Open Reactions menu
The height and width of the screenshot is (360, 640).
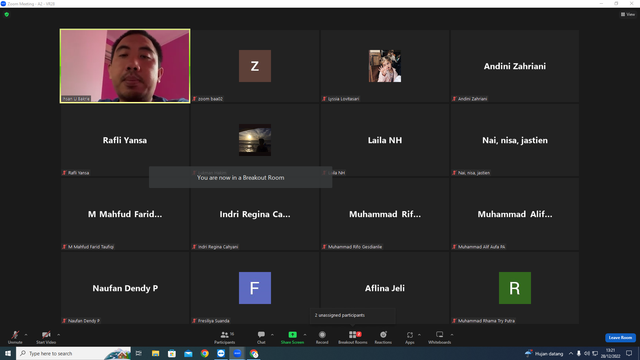(x=383, y=337)
